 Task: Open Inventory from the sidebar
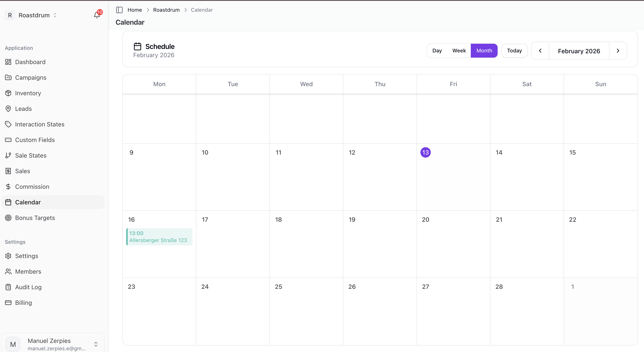28,93
